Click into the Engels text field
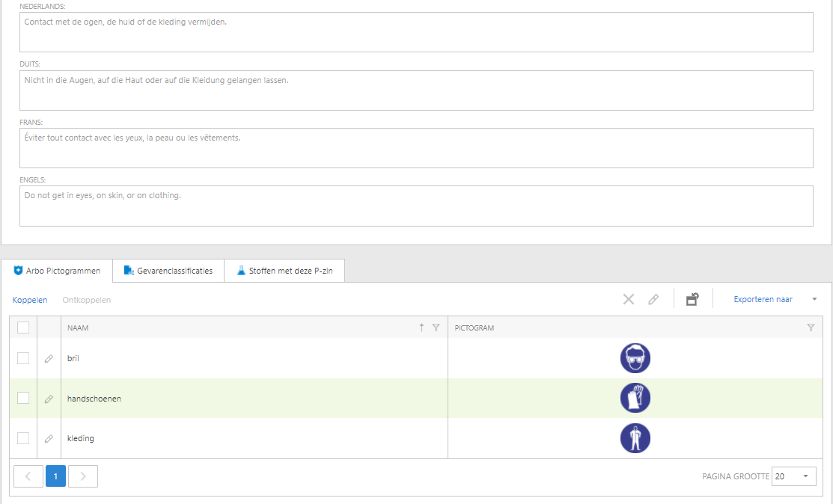This screenshot has width=833, height=504. coord(416,206)
